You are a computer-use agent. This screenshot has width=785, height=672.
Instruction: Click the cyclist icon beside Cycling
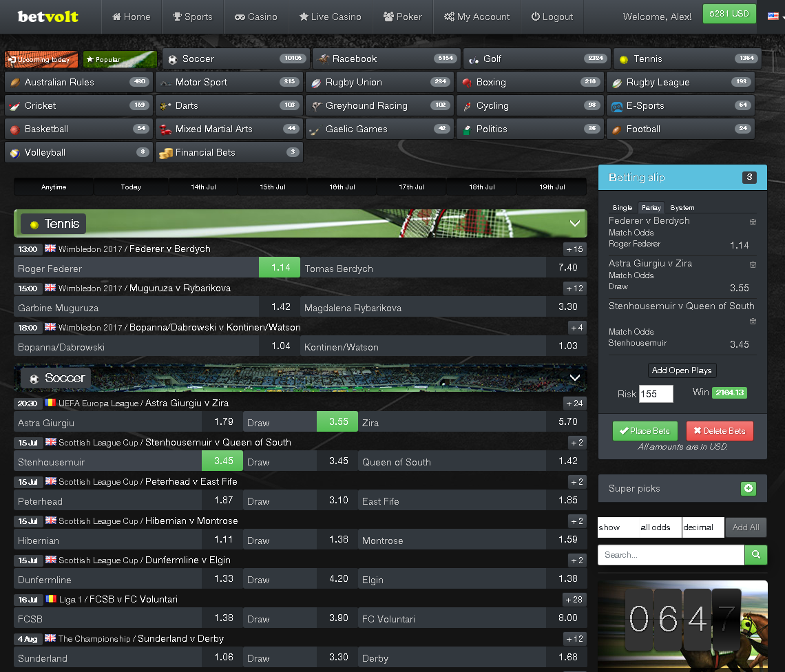[467, 106]
